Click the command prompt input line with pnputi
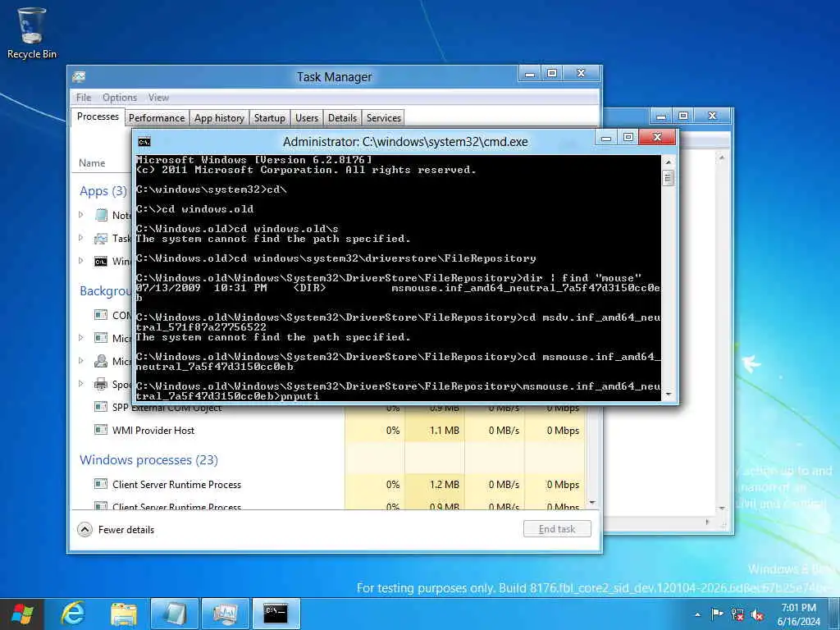 (398, 396)
